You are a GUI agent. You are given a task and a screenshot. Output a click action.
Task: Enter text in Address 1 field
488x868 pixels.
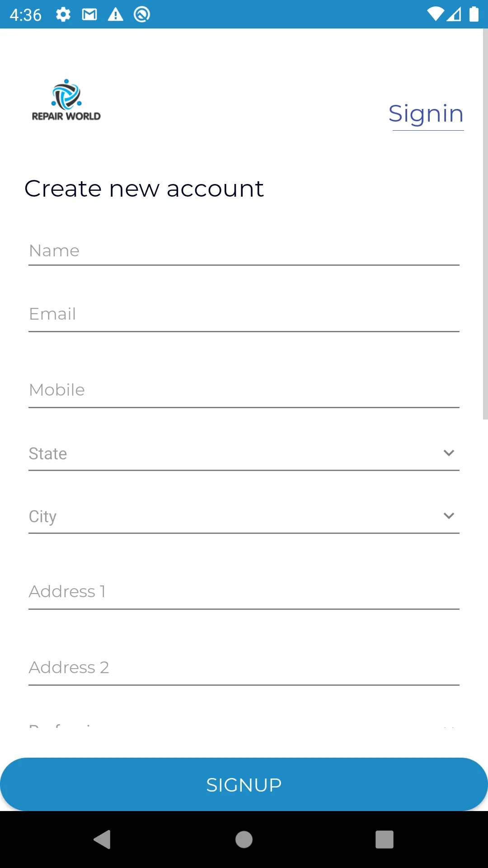pyautogui.click(x=244, y=592)
